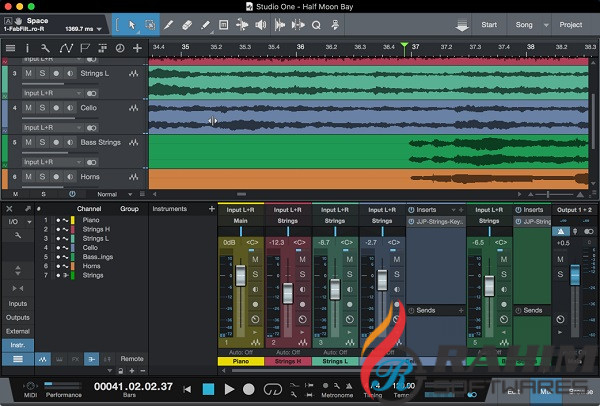Select the Range tool
Screen dimensions: 600x406
tap(150, 25)
